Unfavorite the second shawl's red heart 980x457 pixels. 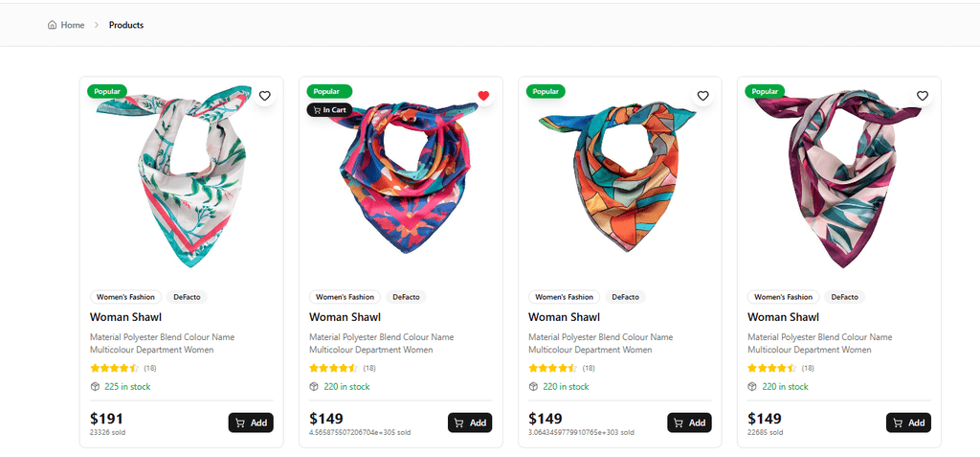pos(483,96)
